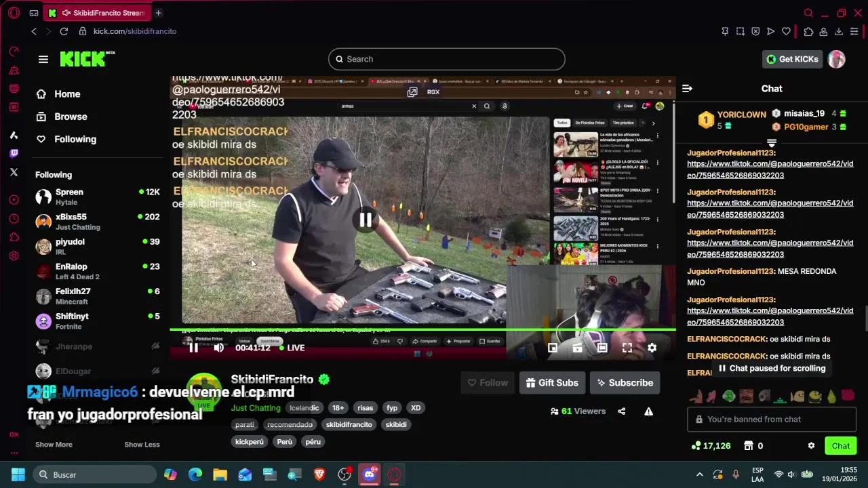
Task: Click the chat scrollbar thumb
Action: (x=865, y=317)
